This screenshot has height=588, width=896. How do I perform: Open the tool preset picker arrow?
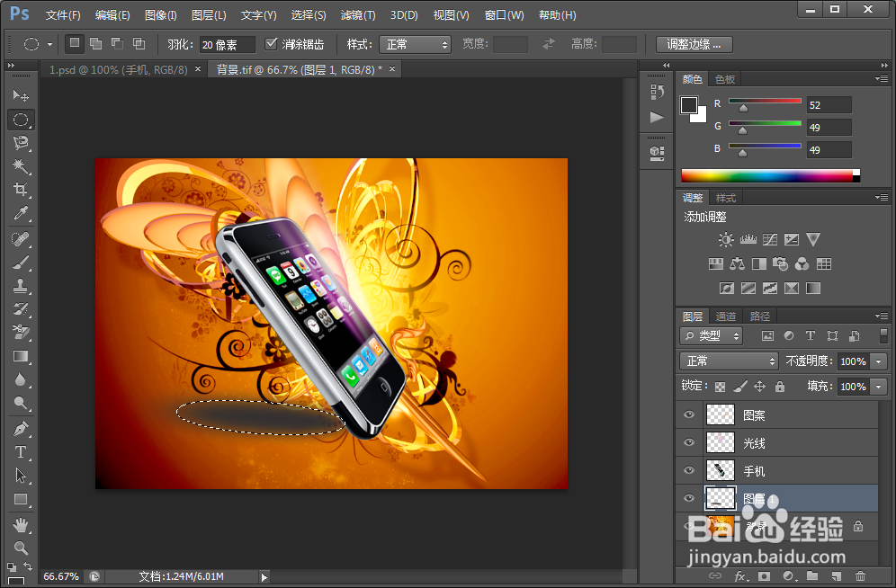coord(49,45)
